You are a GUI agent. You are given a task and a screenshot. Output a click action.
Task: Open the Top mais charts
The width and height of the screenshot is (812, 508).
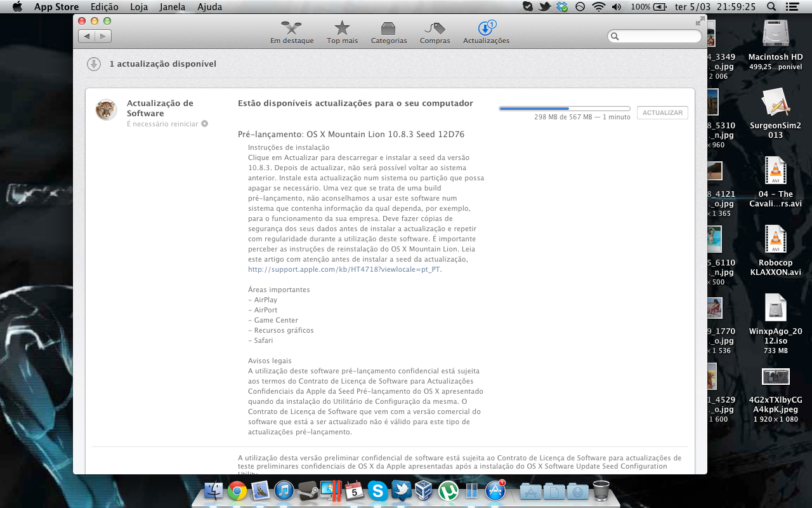click(x=343, y=32)
